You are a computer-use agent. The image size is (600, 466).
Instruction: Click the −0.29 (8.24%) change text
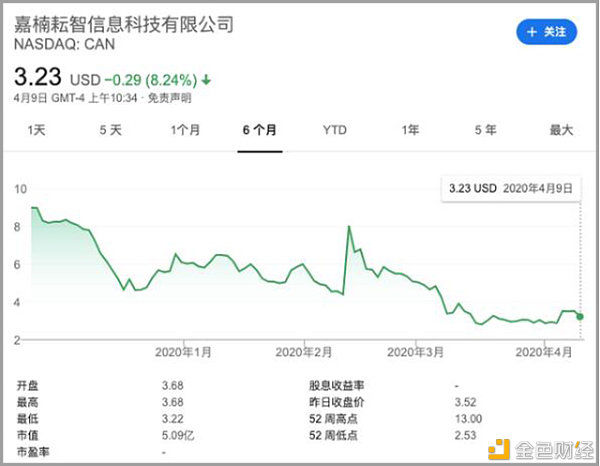[x=151, y=80]
